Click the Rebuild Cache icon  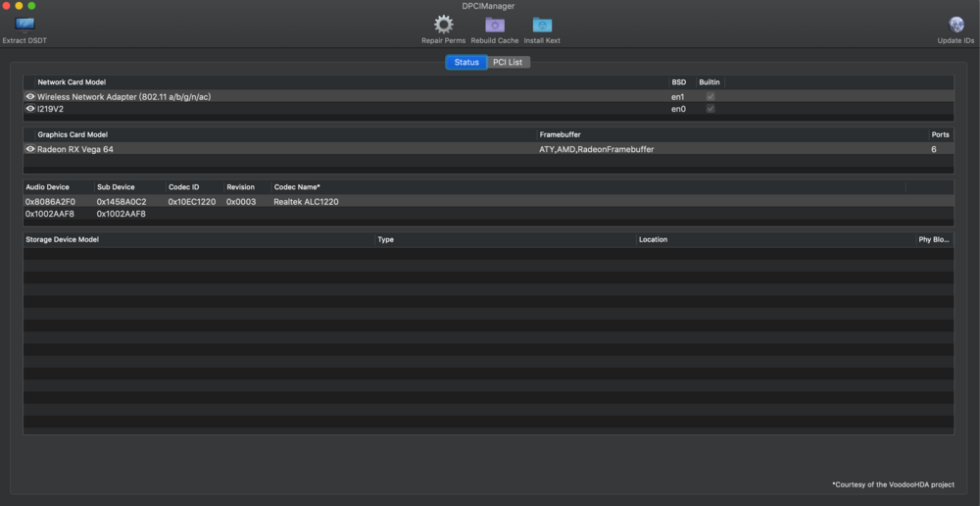[x=495, y=25]
